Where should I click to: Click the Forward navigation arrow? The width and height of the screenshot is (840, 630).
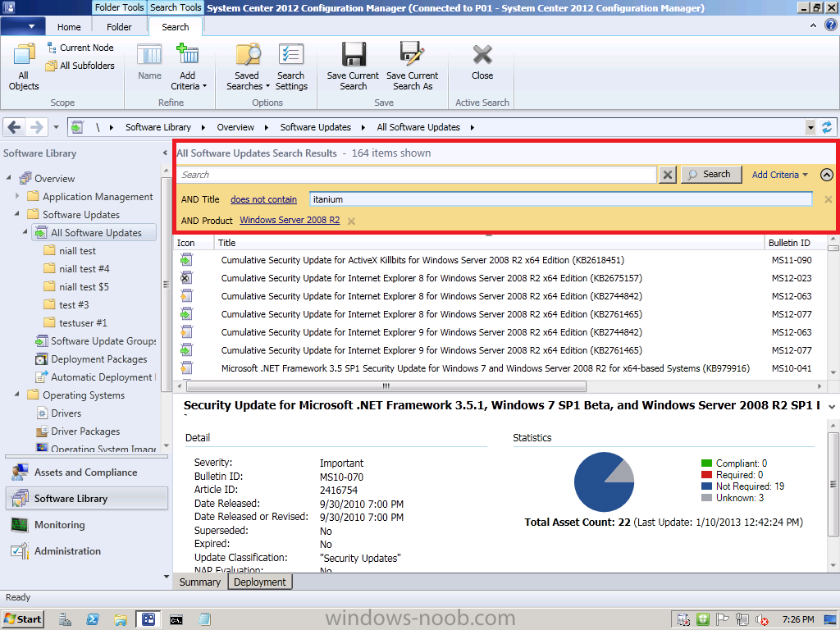36,127
